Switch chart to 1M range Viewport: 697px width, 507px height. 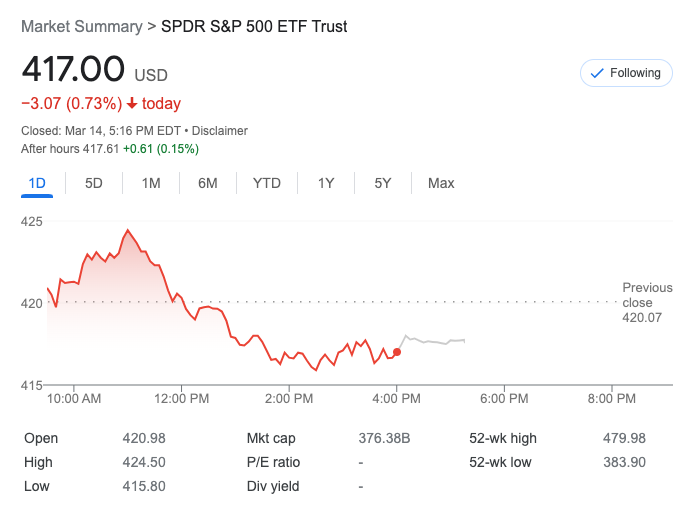151,183
